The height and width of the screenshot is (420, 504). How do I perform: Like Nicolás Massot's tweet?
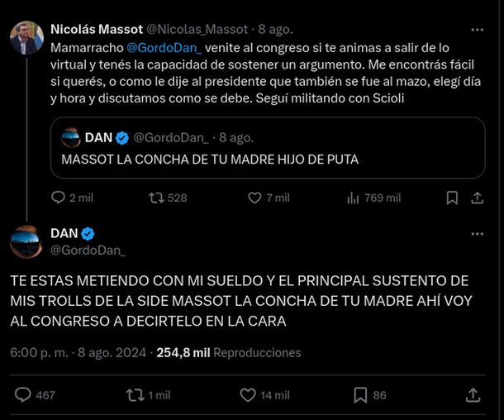click(x=255, y=198)
